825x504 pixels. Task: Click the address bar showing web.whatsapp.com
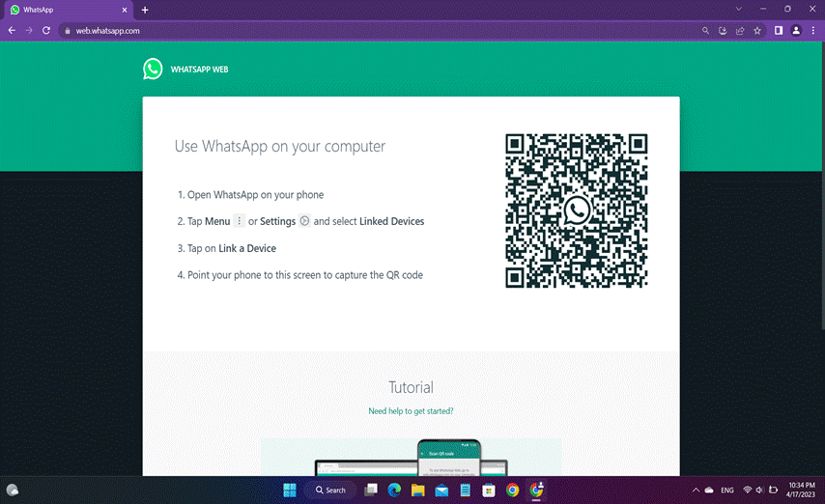click(379, 31)
